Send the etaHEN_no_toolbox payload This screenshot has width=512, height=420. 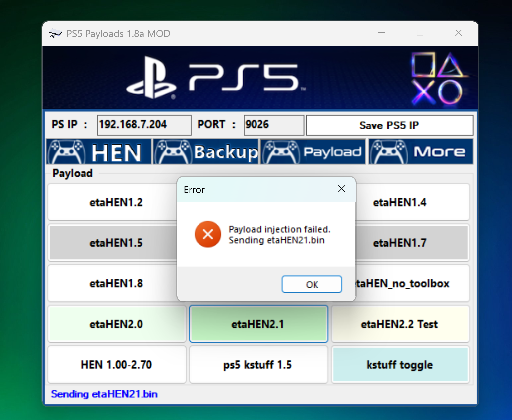point(412,283)
